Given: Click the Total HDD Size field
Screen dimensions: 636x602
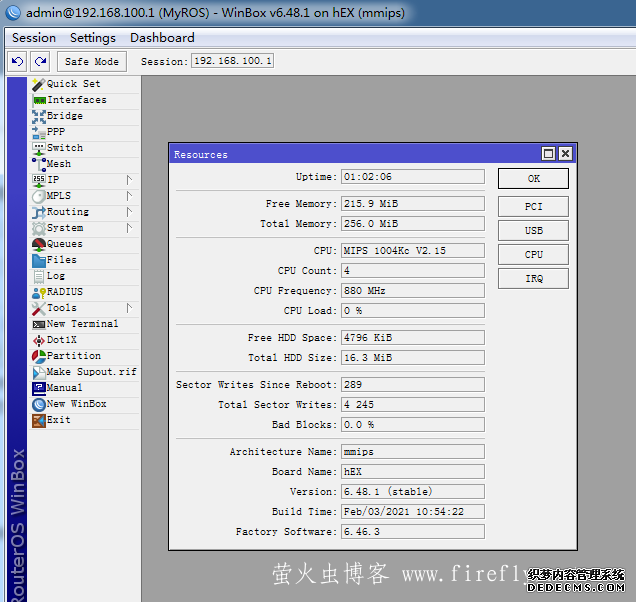Looking at the screenshot, I should 413,358.
